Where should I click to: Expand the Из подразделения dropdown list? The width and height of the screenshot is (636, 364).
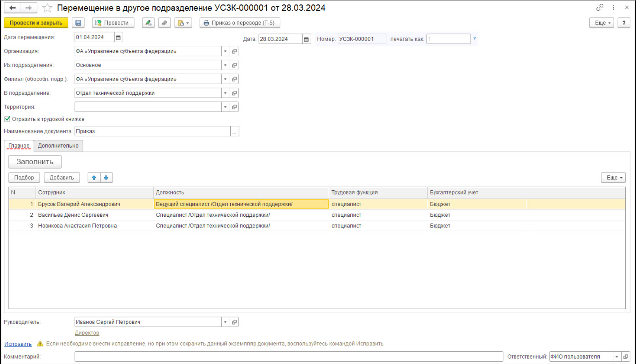click(x=225, y=65)
